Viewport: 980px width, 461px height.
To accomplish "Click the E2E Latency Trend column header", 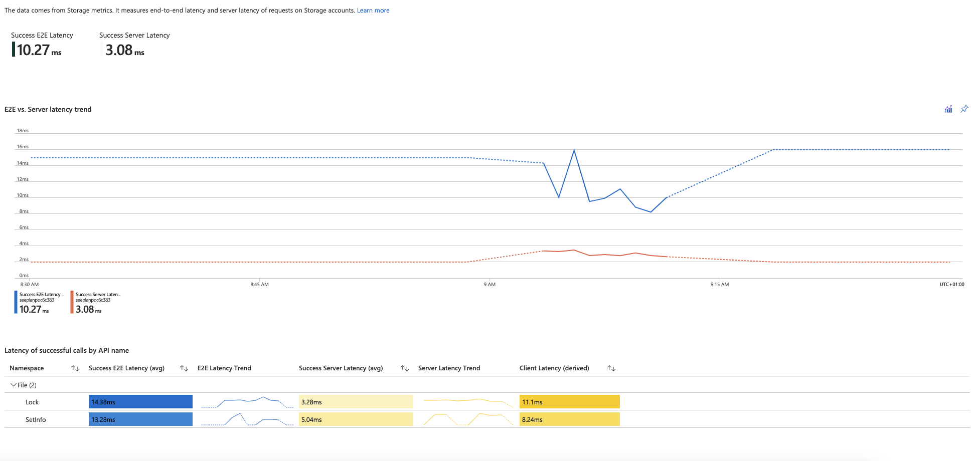I will (224, 368).
